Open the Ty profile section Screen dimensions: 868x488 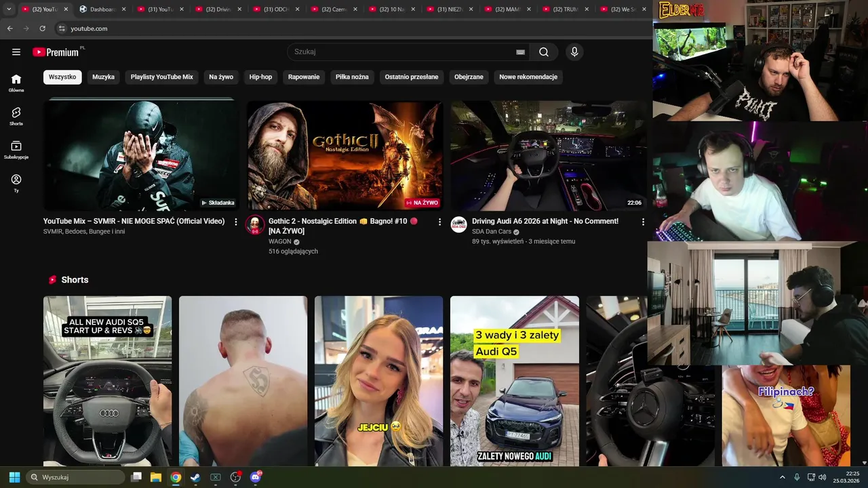pyautogui.click(x=16, y=183)
